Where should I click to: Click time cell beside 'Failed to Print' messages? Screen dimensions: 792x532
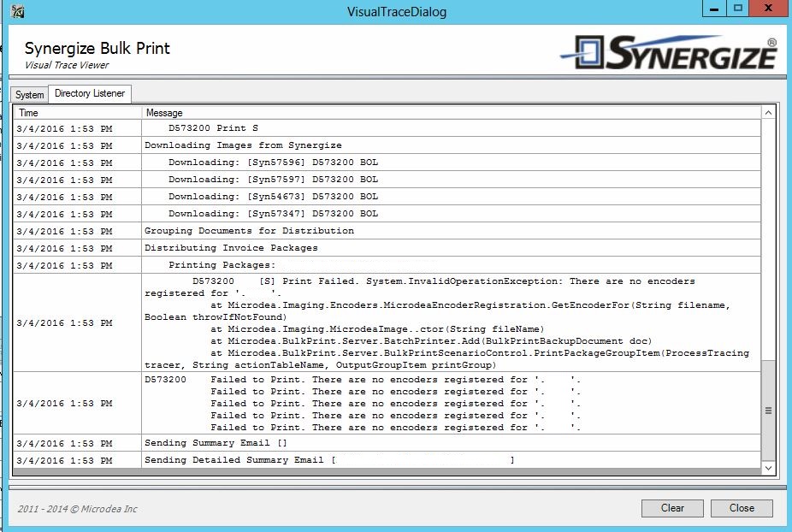coord(77,403)
